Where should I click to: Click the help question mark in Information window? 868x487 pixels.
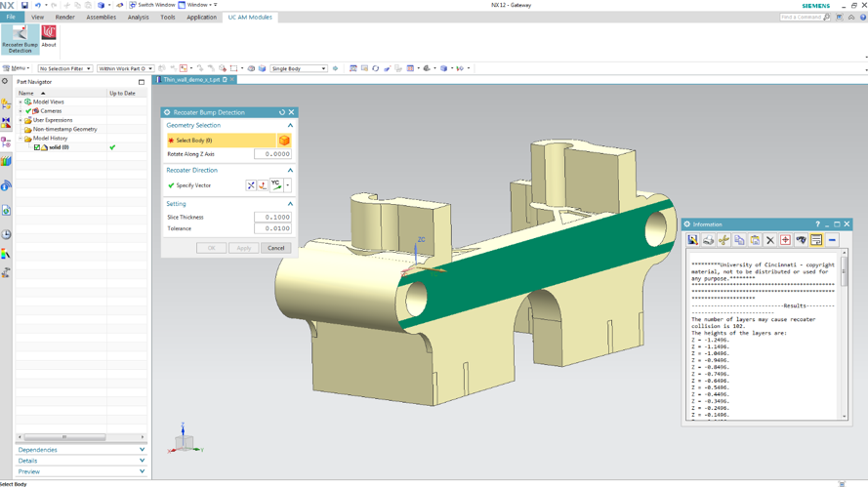click(x=817, y=224)
